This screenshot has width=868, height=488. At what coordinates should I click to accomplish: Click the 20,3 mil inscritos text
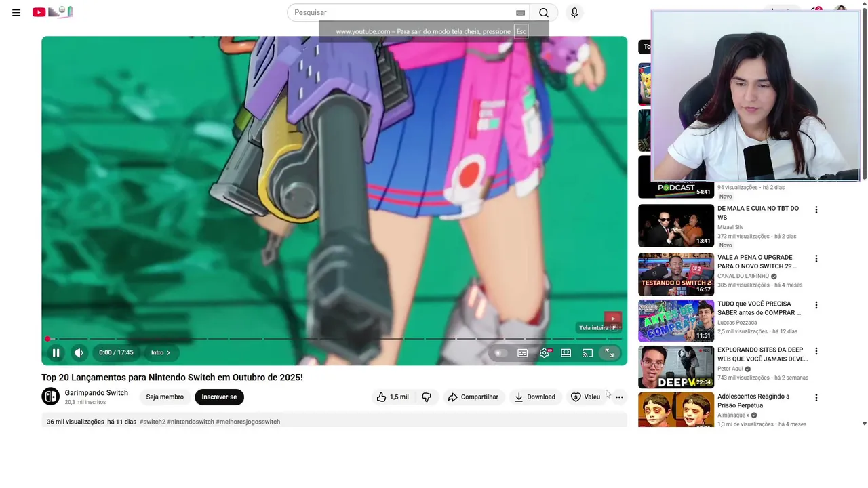[85, 402]
